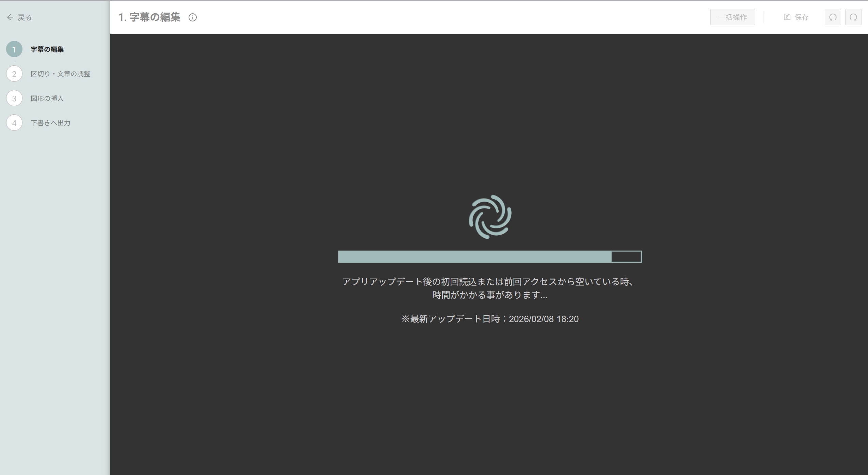868x475 pixels.
Task: Click the loading progress bar
Action: pos(490,257)
